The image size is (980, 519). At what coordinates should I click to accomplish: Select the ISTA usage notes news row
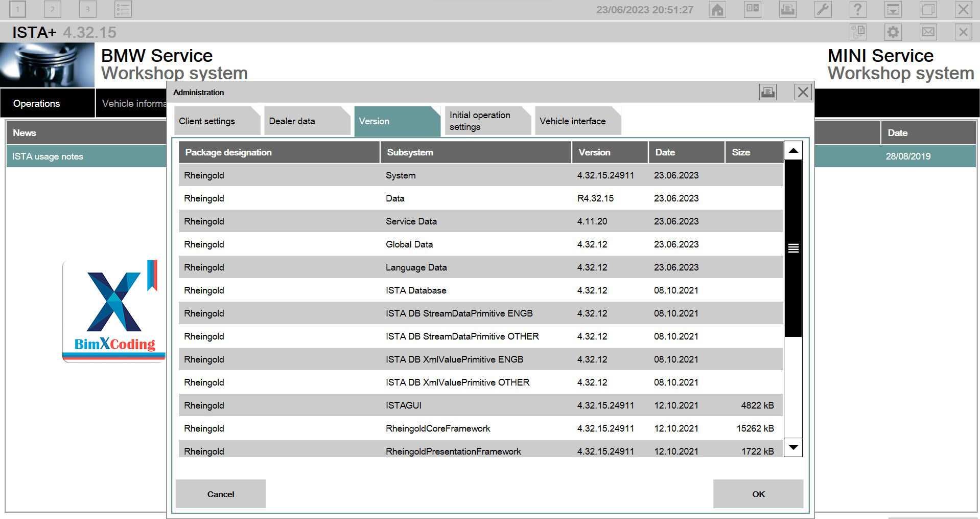(x=86, y=156)
